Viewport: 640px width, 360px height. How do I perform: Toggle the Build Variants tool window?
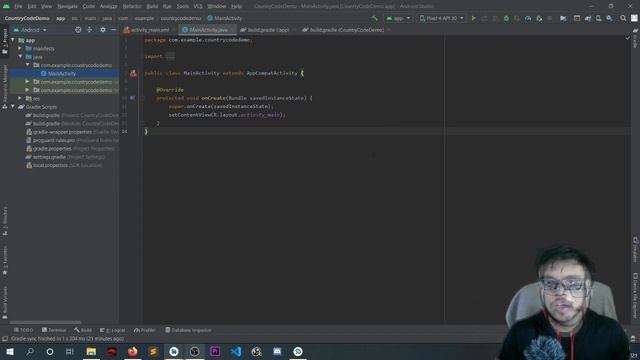pos(5,302)
